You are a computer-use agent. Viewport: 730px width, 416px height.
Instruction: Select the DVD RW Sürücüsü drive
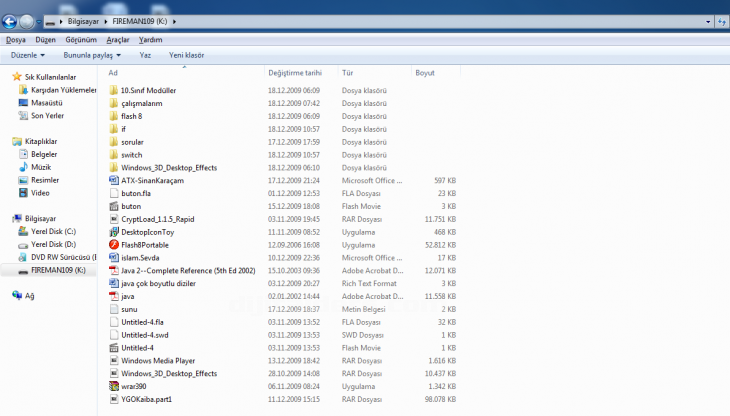click(x=62, y=257)
